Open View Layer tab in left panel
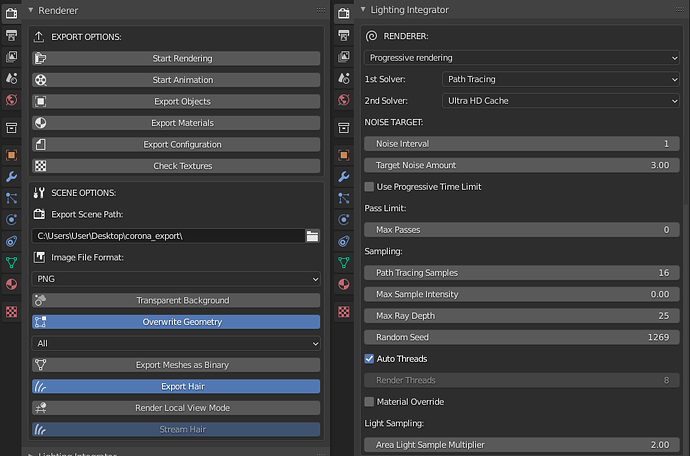 pyautogui.click(x=11, y=57)
